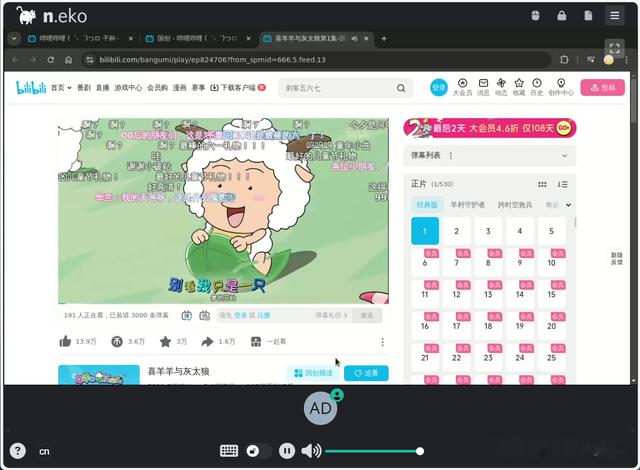The height and width of the screenshot is (470, 640).
Task: Open danmaku settings icon by the input
Action: [204, 315]
